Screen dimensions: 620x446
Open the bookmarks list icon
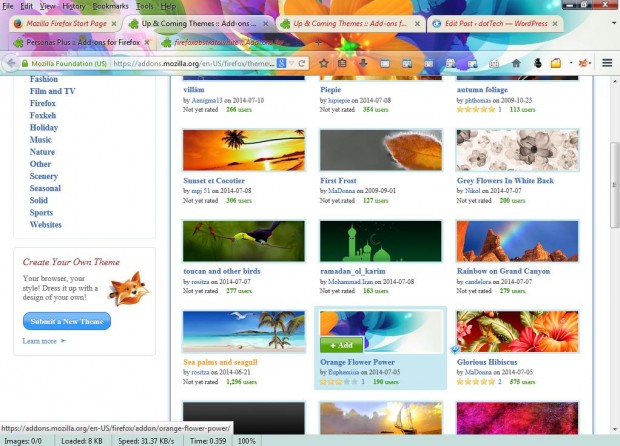tap(342, 63)
